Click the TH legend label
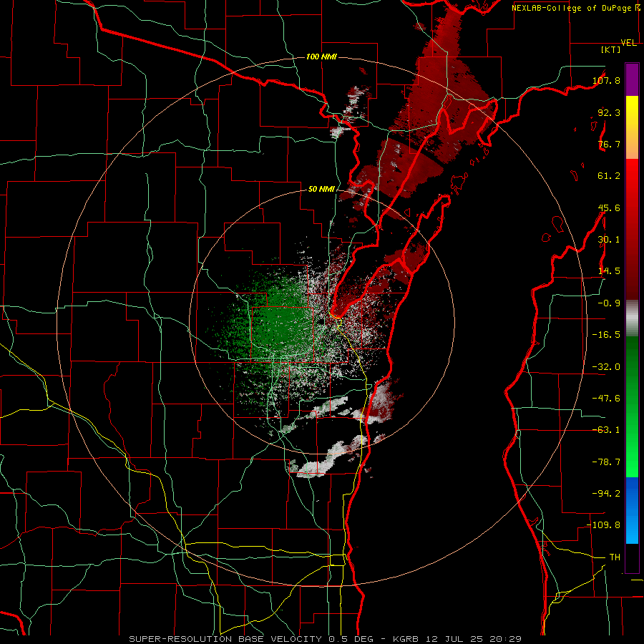Viewport: 644px width, 644px height. (615, 557)
